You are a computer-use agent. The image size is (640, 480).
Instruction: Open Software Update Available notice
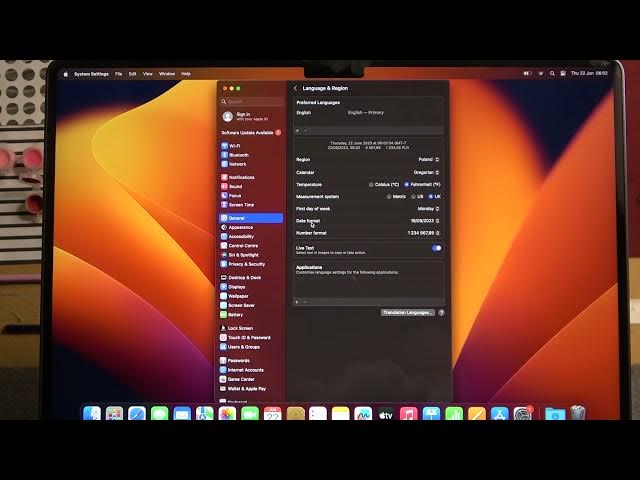251,133
